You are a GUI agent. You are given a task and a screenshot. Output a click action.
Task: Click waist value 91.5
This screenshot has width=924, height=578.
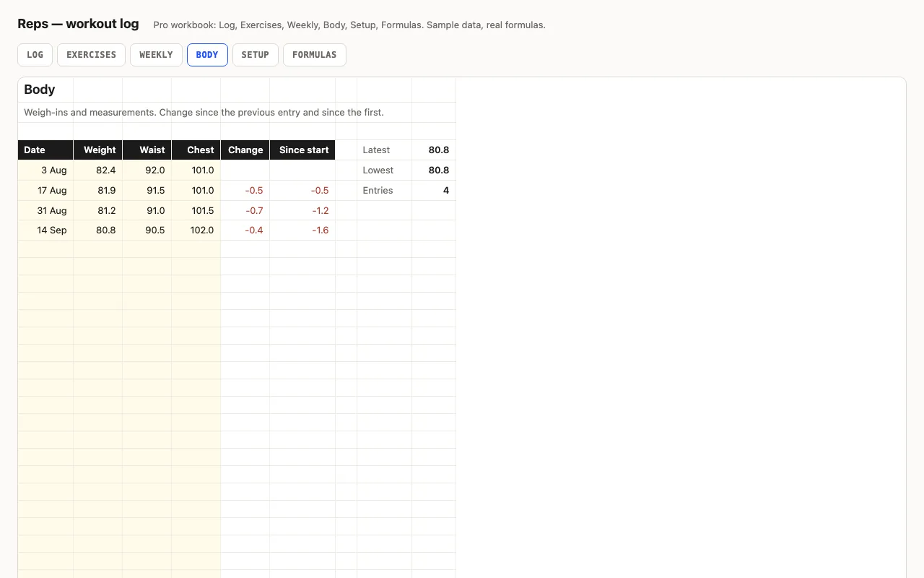(147, 191)
